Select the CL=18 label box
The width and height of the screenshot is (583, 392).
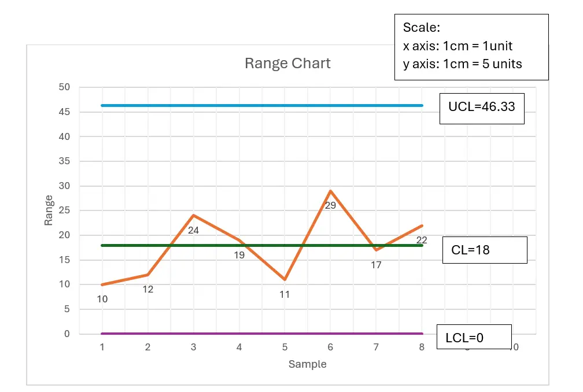tap(484, 250)
